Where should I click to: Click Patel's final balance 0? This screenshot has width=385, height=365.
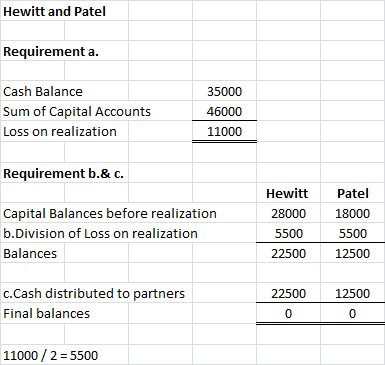point(352,314)
